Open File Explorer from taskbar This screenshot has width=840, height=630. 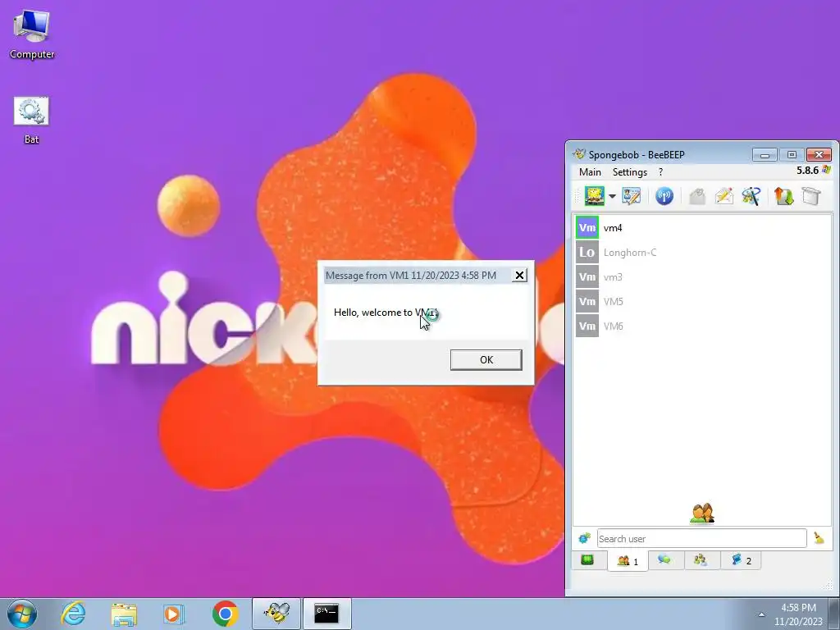pos(124,614)
